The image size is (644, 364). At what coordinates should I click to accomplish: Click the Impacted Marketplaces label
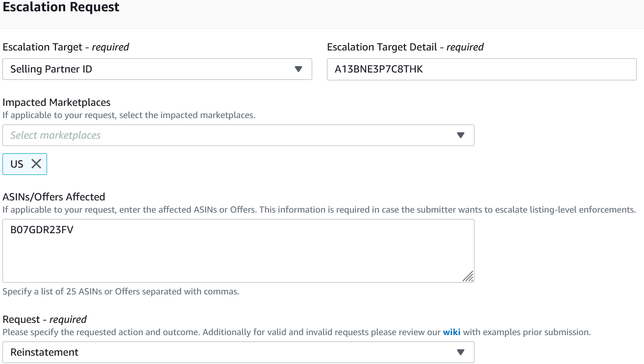(56, 102)
